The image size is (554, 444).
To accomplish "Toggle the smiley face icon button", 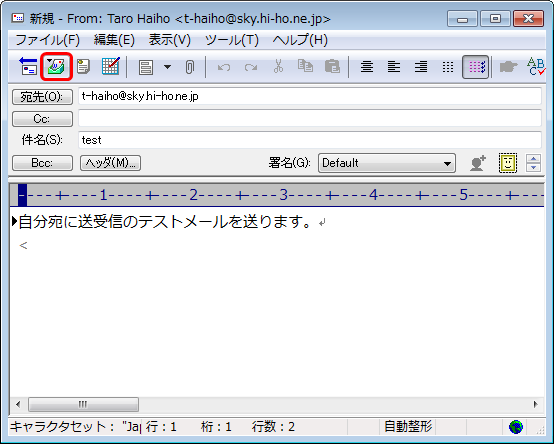I will 508,163.
